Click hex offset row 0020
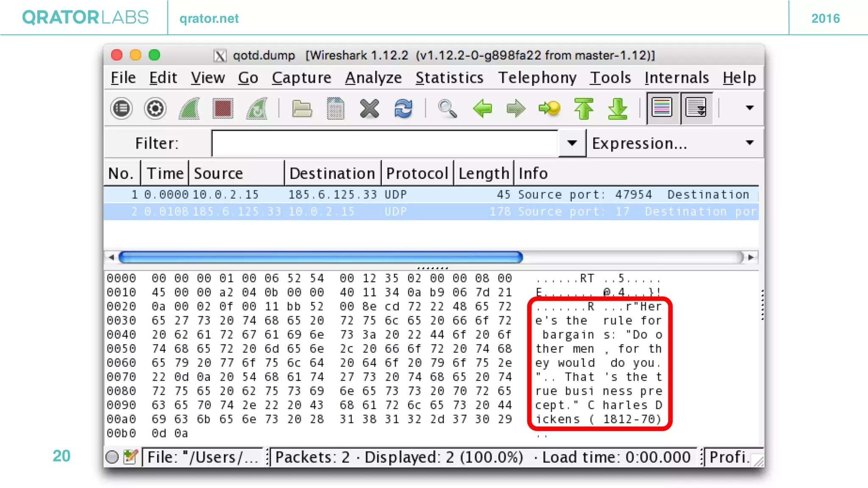Screen dimensions: 868x488 121,306
